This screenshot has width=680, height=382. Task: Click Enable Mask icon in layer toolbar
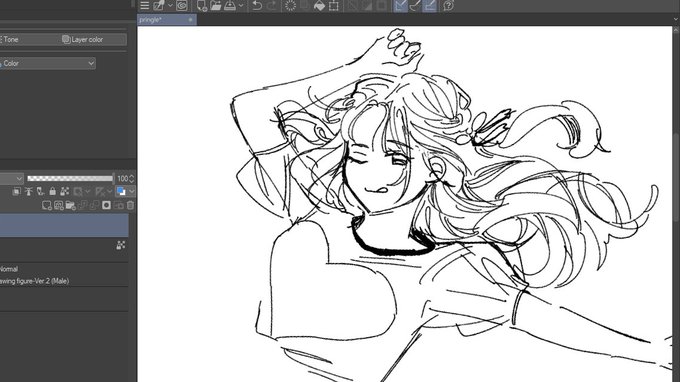coord(78,191)
